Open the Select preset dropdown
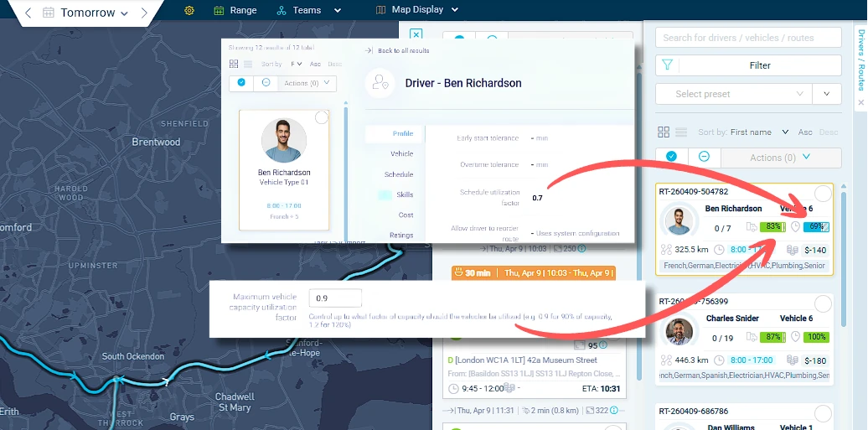The height and width of the screenshot is (430, 868). (733, 94)
